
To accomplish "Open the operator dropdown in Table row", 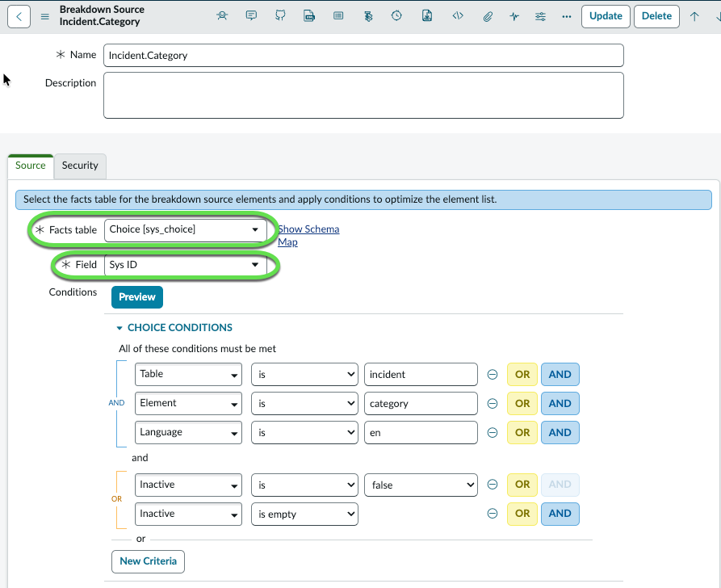I will (x=304, y=375).
